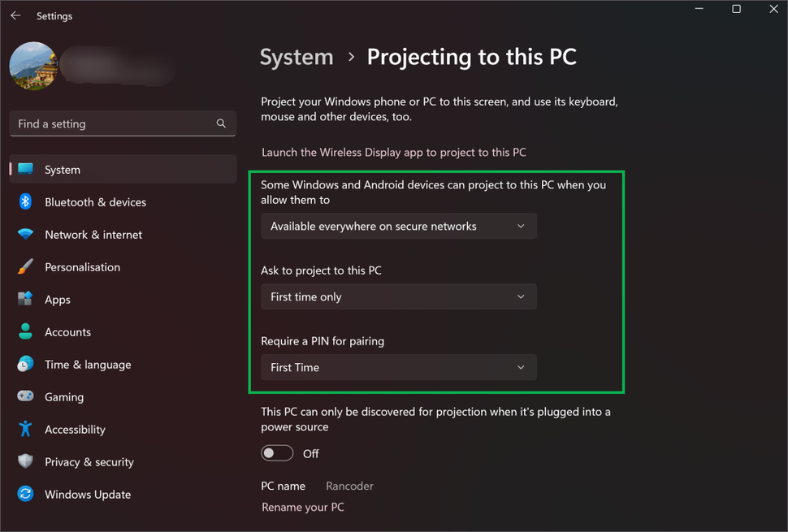Toggle the power source discovery switch off setting
Image resolution: width=788 pixels, height=532 pixels.
click(x=276, y=452)
